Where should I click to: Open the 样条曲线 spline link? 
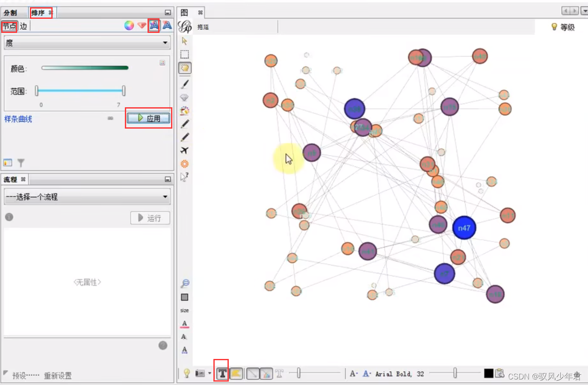(18, 119)
